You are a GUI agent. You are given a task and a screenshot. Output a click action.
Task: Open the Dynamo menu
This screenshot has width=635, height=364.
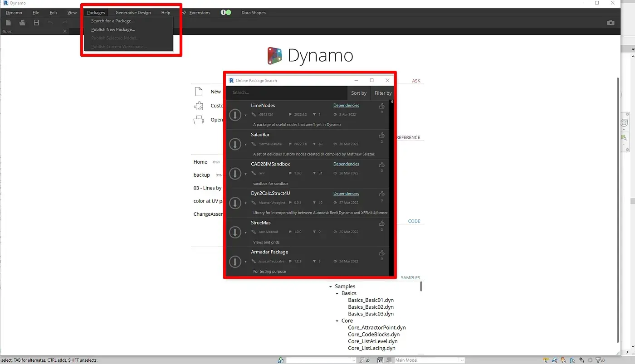[14, 13]
